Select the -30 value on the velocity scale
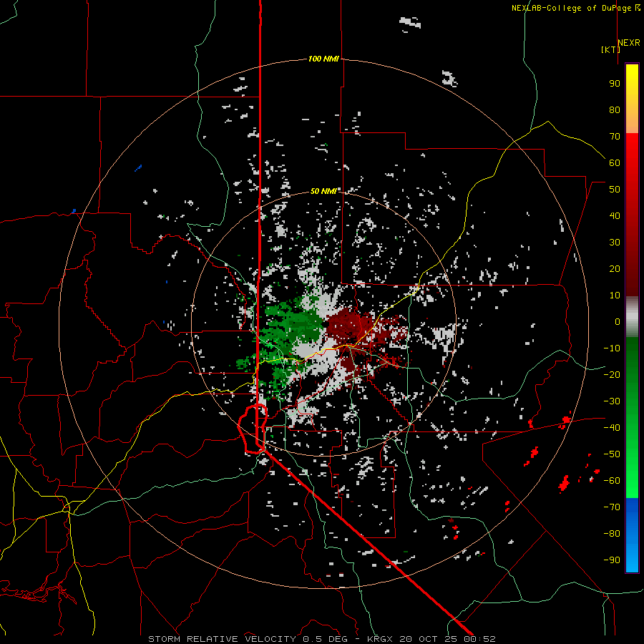This screenshot has height=644, width=644. pos(612,401)
